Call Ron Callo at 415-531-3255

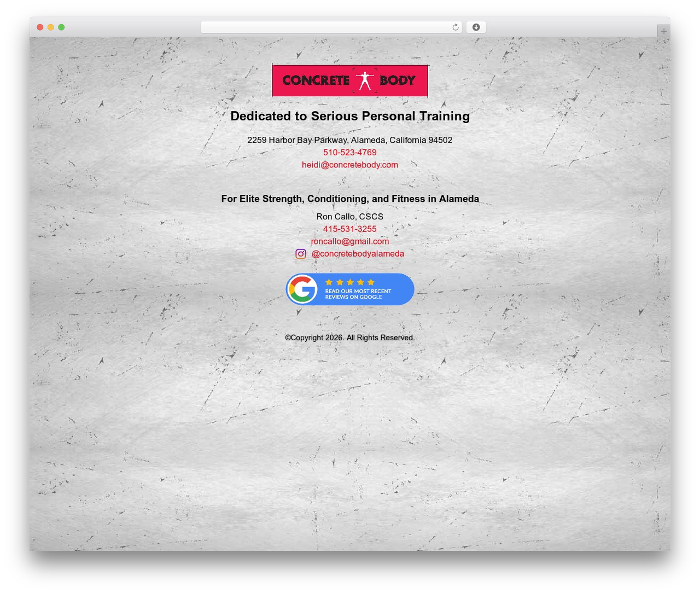tap(350, 229)
